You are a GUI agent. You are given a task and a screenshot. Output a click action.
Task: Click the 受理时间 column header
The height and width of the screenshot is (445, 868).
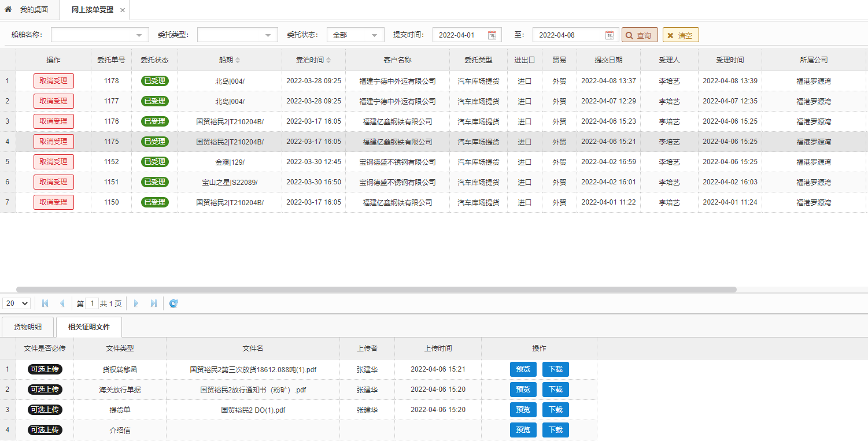[x=730, y=60]
